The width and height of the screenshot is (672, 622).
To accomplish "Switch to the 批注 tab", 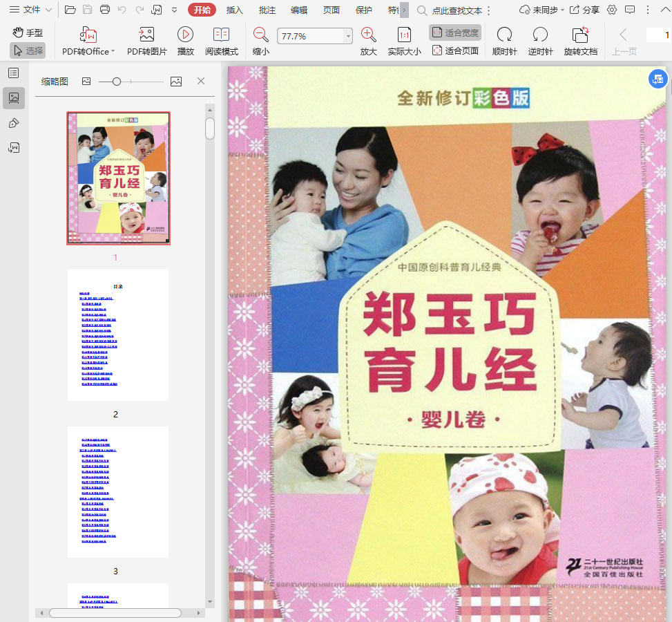I will tap(267, 10).
